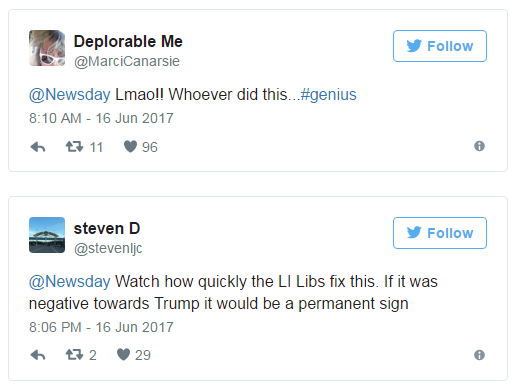The width and height of the screenshot is (516, 387).
Task: Retweet the Deplorable Me tweet
Action: [x=74, y=147]
